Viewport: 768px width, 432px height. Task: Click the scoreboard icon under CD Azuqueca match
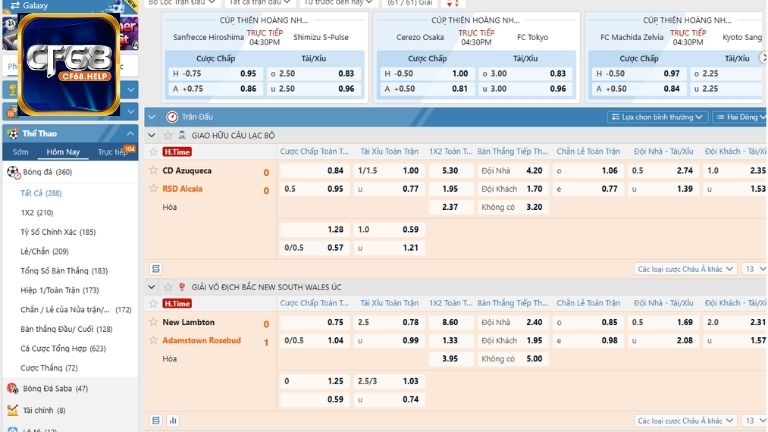click(x=155, y=269)
